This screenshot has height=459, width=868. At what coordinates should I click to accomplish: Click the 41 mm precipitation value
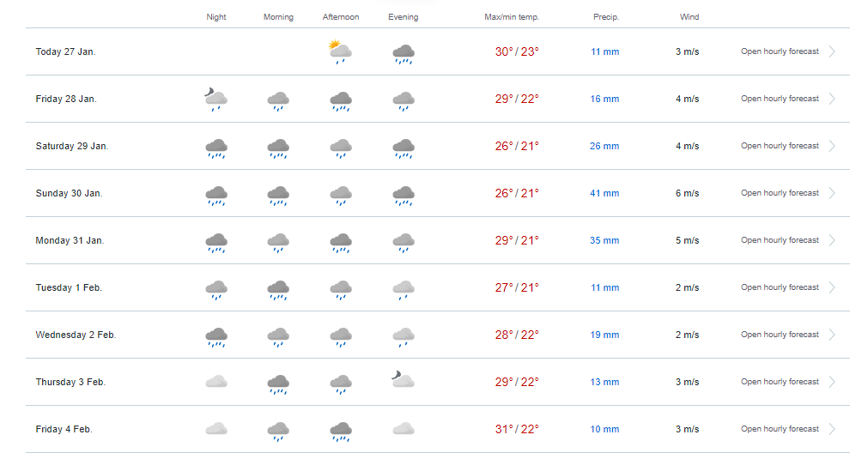[604, 194]
